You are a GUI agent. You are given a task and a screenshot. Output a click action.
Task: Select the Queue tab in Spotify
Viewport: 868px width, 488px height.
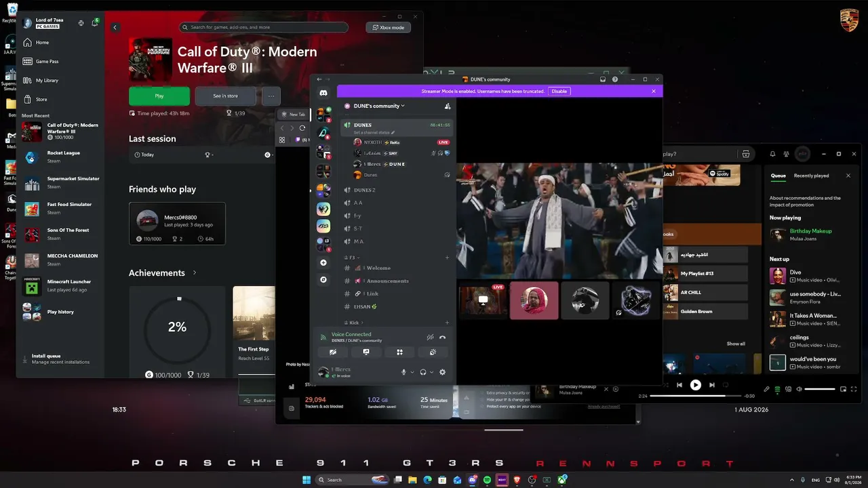[778, 176]
